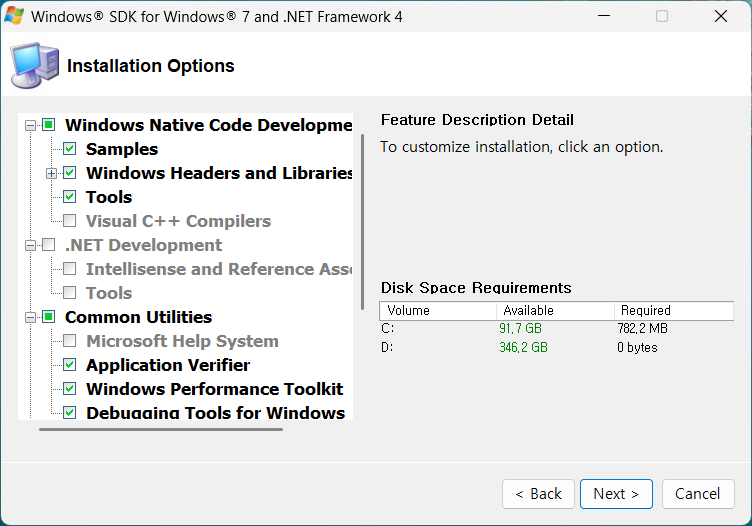
Task: Click the computer icon beside Installation Options
Action: [x=35, y=65]
